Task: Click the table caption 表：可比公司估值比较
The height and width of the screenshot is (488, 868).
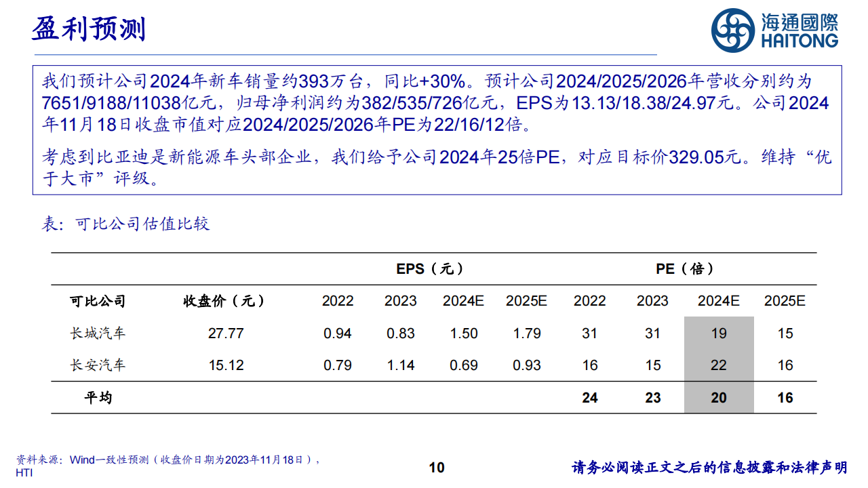Action: pos(125,224)
